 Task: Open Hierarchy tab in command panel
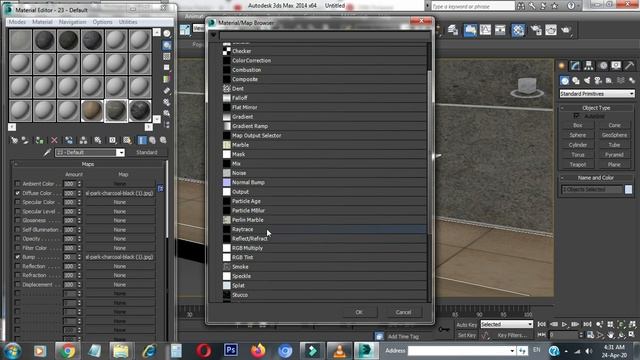[589, 66]
